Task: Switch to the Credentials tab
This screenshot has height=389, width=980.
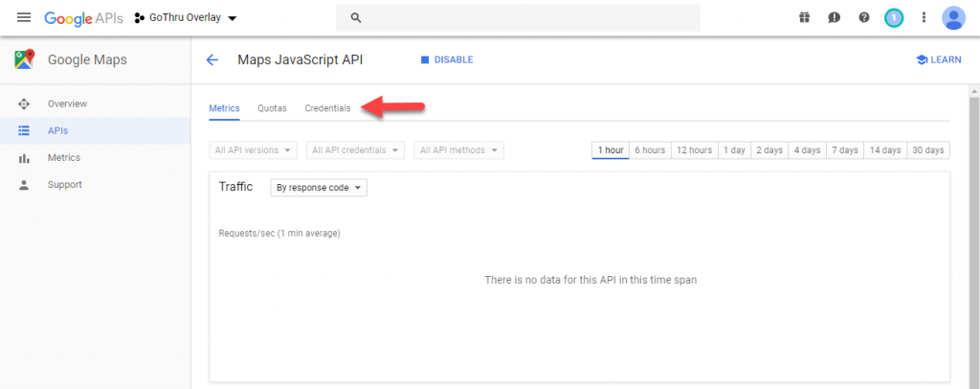Action: [x=327, y=108]
